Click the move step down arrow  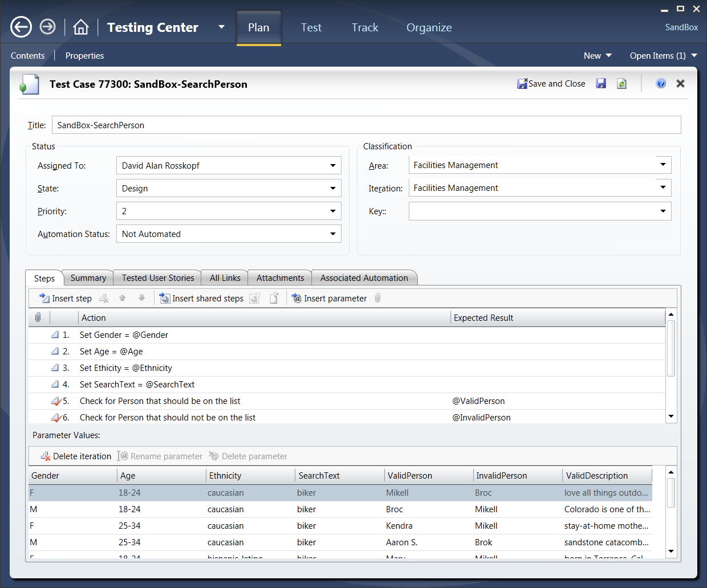[141, 298]
